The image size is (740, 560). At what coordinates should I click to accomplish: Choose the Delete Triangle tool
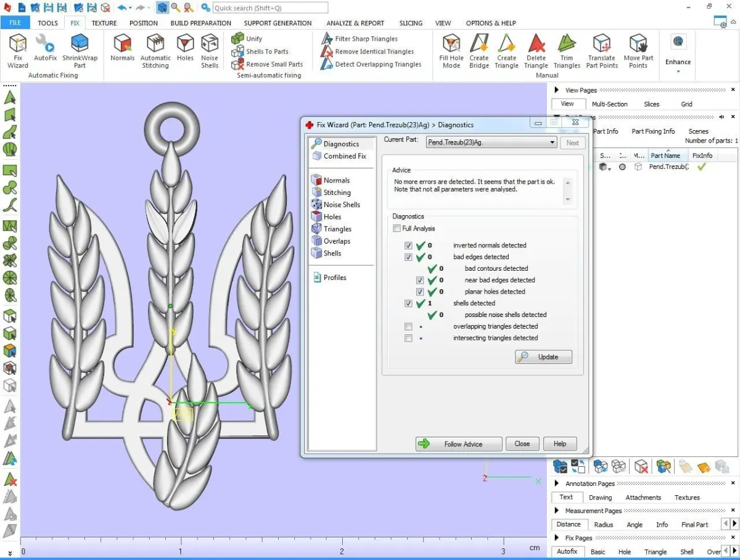pyautogui.click(x=536, y=51)
